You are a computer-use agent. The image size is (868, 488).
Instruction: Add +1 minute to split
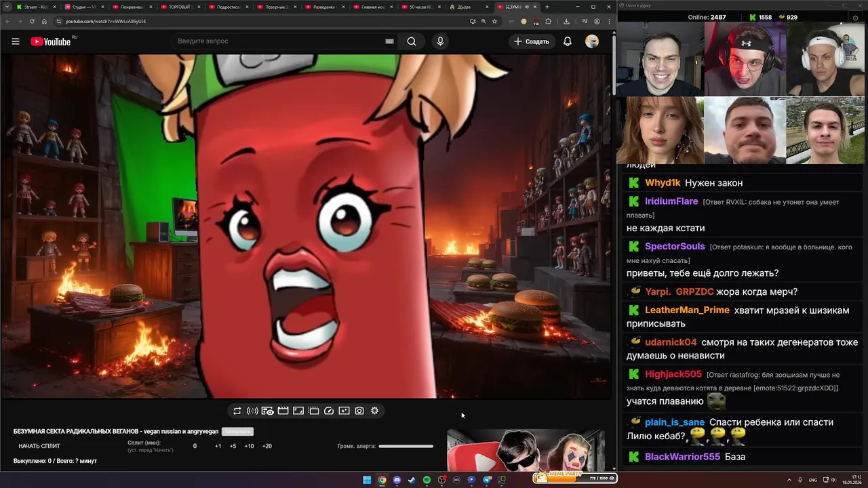[x=218, y=446]
